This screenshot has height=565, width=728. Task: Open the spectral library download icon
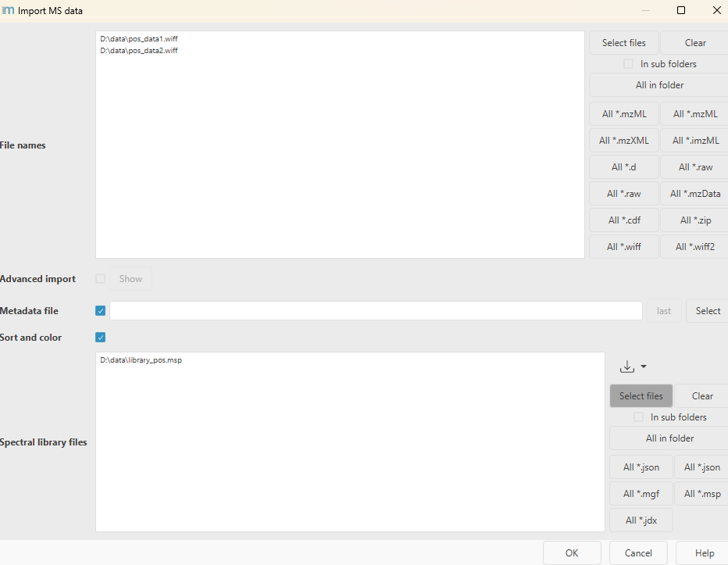click(x=626, y=367)
